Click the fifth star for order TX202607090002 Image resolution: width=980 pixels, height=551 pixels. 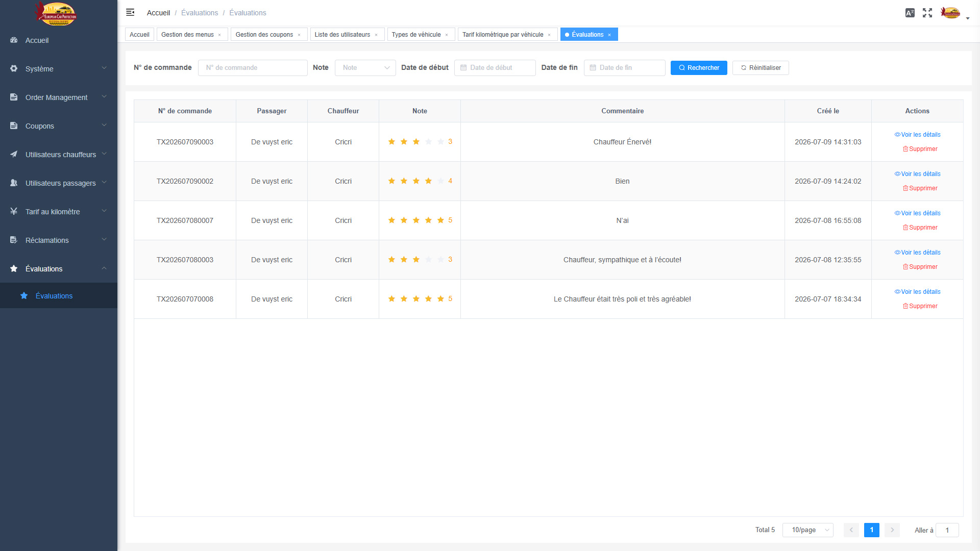440,181
